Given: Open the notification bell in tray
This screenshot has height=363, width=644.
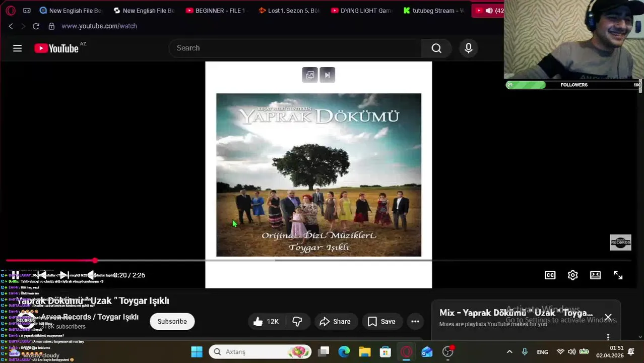Looking at the screenshot, I should 631,352.
